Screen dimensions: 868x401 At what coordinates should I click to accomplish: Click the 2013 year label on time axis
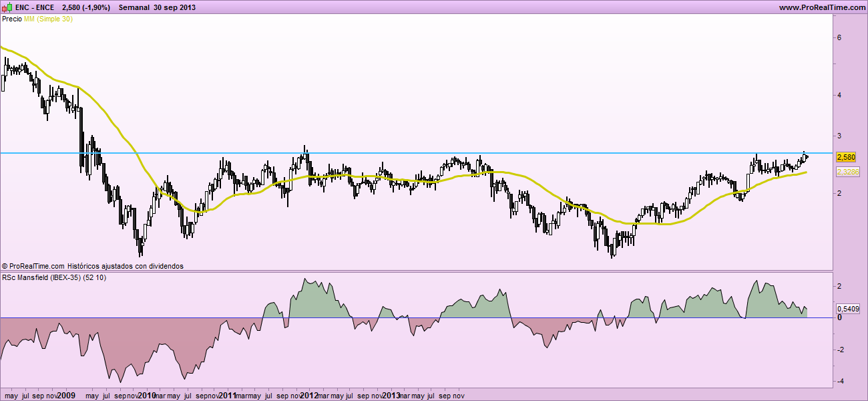pyautogui.click(x=391, y=396)
